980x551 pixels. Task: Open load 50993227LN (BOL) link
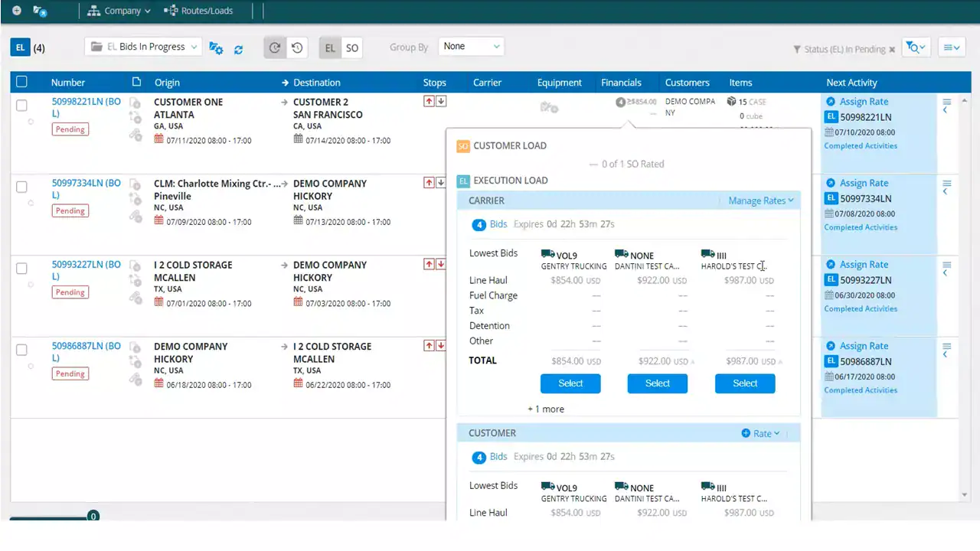[x=87, y=270]
